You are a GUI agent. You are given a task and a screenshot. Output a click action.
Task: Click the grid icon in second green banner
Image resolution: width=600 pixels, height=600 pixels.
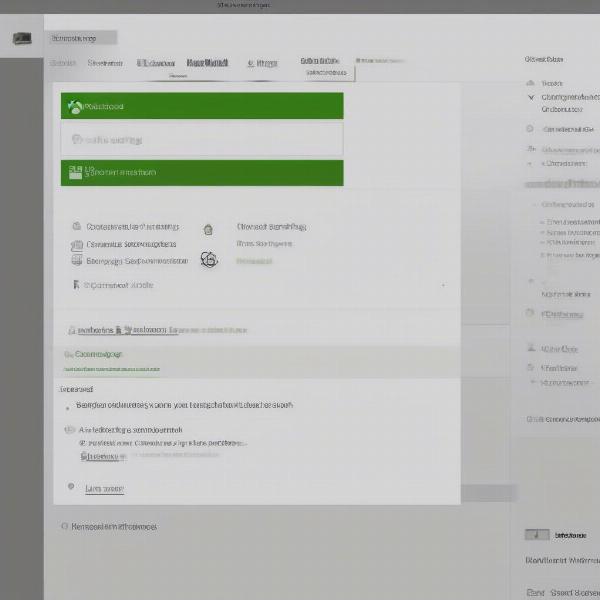(x=75, y=172)
